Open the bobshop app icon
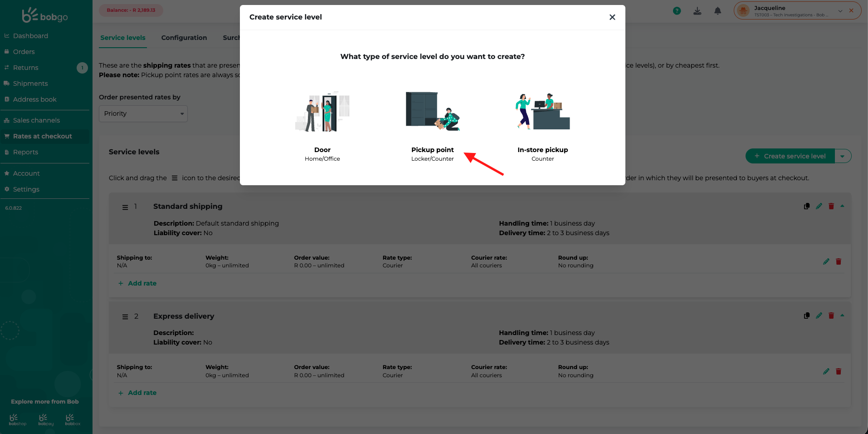The image size is (868, 434). point(17,419)
